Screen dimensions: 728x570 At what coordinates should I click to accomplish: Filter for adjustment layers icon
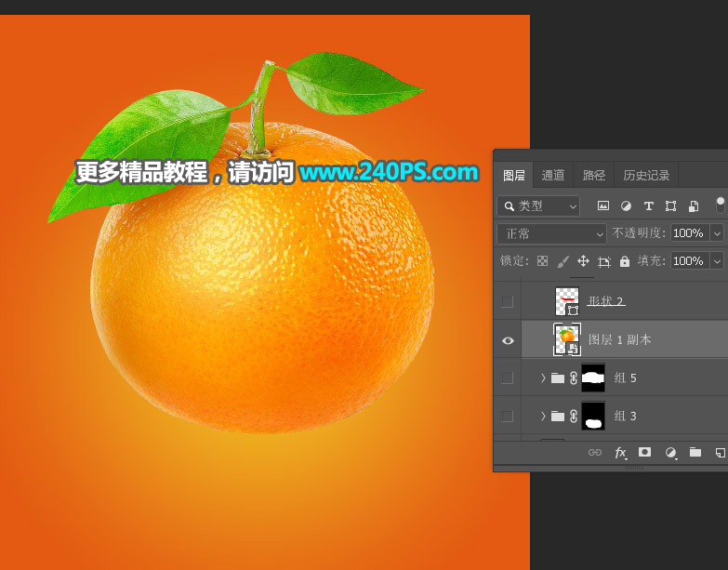[x=626, y=205]
